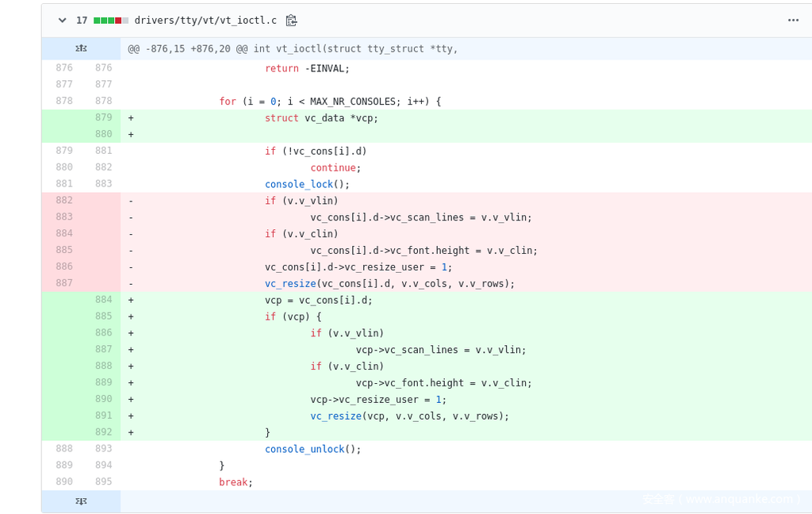Click the red square in the diffstat bar
This screenshot has height=514, width=812.
(118, 21)
